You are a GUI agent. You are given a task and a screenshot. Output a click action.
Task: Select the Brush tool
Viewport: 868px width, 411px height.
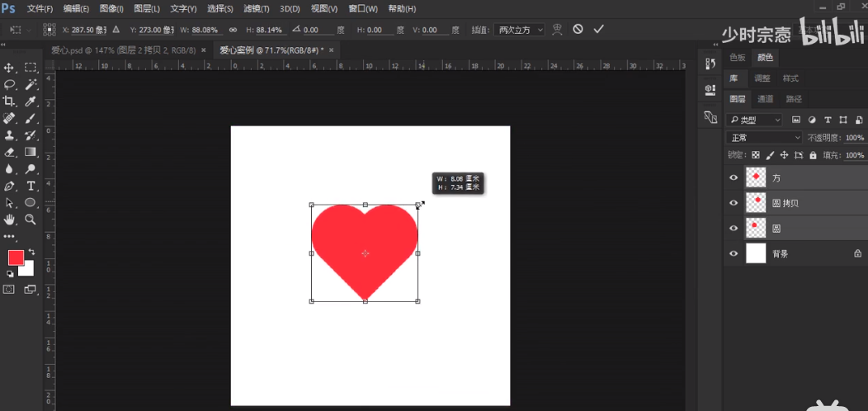31,118
